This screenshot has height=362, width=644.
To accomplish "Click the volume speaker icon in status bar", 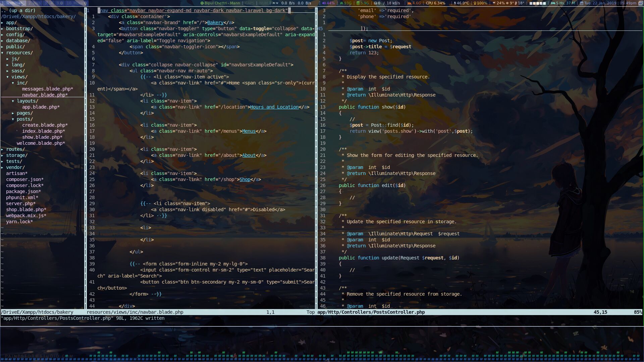I will point(324,3).
